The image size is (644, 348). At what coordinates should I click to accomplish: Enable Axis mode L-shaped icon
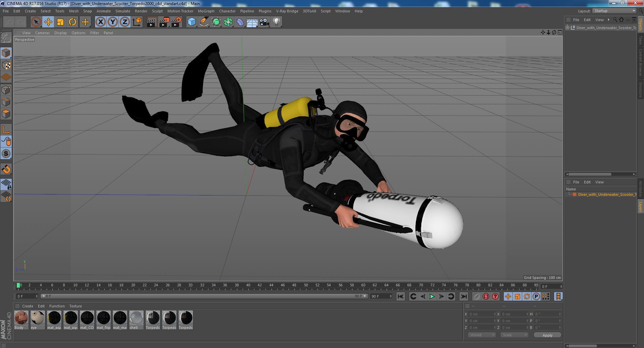[x=6, y=129]
